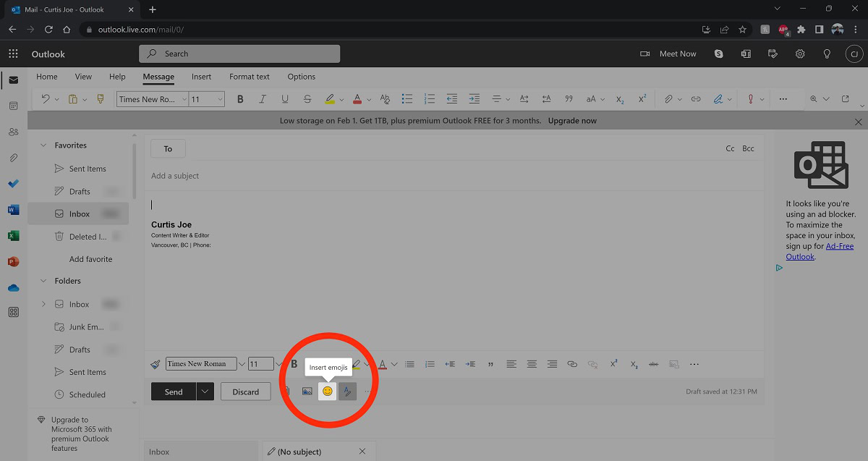The width and height of the screenshot is (868, 461).
Task: Open the Word app from sidebar
Action: click(x=13, y=210)
